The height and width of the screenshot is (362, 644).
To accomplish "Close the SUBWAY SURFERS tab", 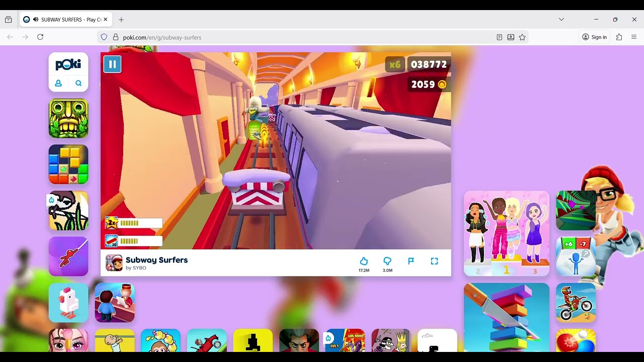I will [105, 20].
